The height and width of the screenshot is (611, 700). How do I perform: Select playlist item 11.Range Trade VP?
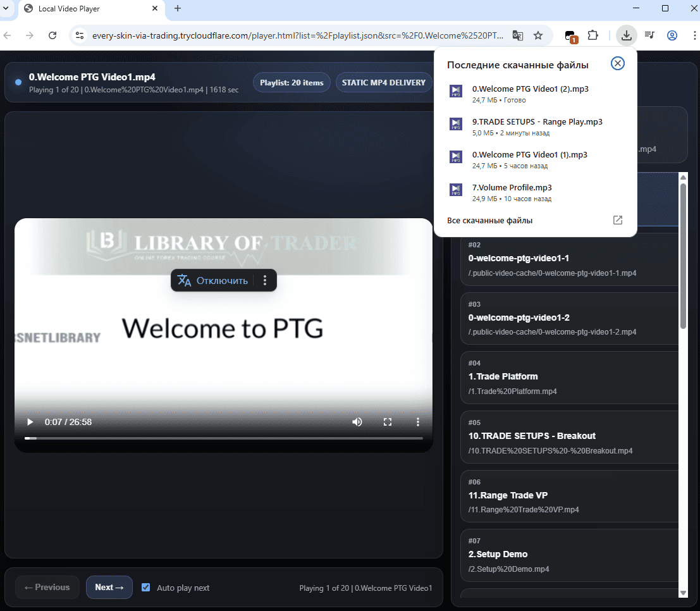(x=569, y=496)
